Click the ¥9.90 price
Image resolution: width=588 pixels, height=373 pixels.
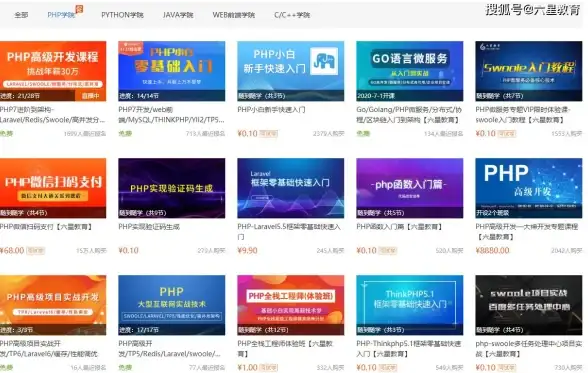(248, 250)
